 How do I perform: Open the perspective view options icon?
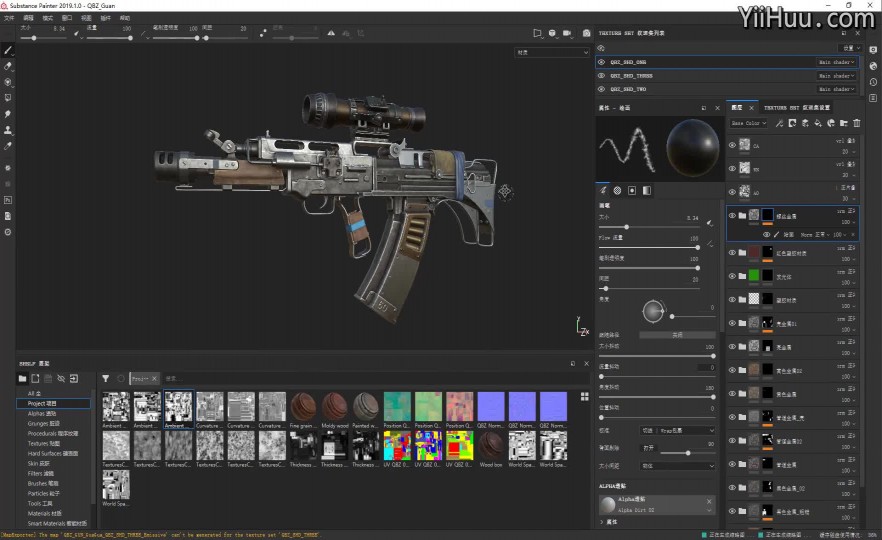[x=537, y=33]
